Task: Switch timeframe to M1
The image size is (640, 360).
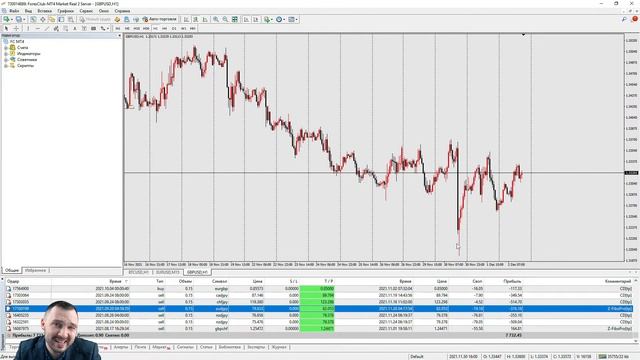Action: (x=118, y=29)
